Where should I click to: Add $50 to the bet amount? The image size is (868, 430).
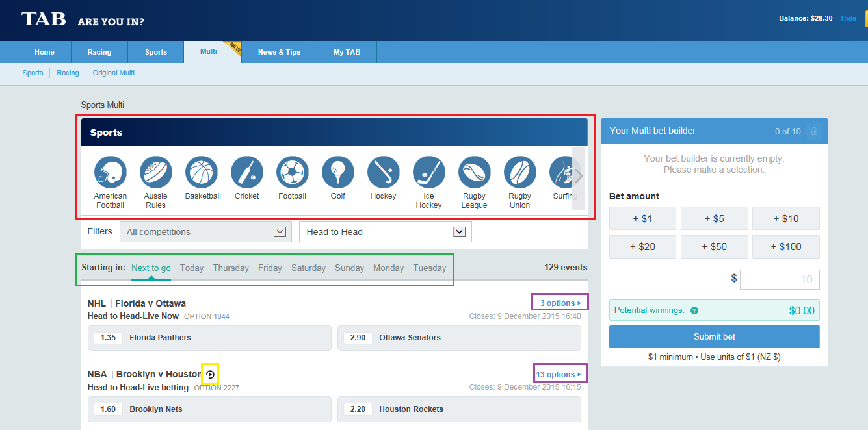pos(714,247)
